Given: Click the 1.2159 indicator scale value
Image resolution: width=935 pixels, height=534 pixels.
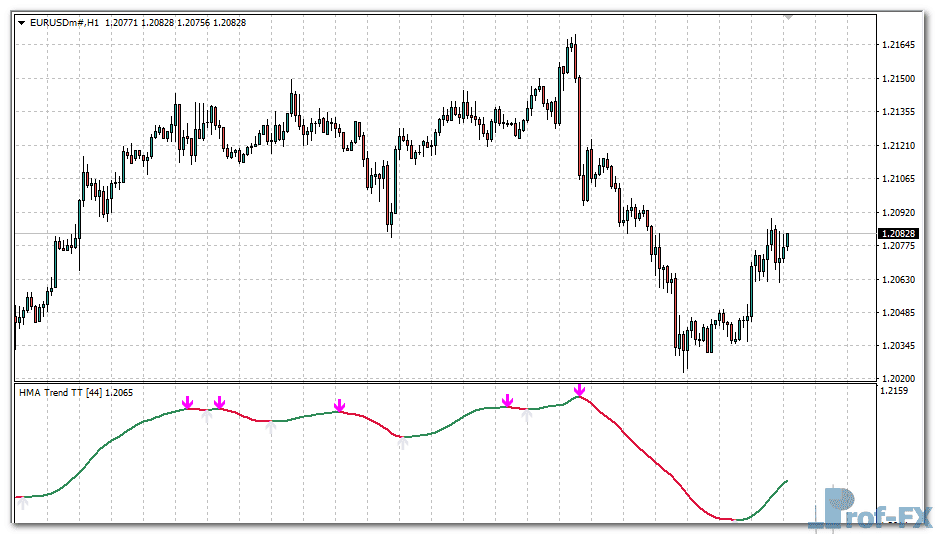Looking at the screenshot, I should click(896, 391).
